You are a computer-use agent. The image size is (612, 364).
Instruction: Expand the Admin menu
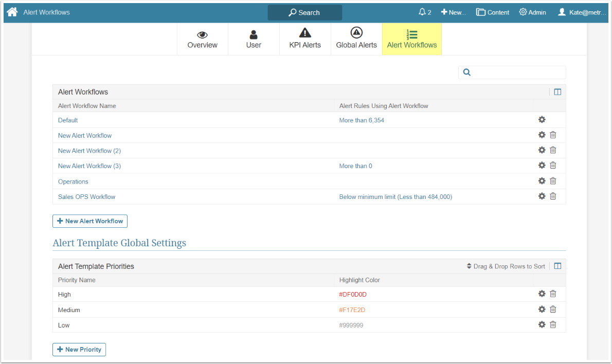(x=533, y=12)
